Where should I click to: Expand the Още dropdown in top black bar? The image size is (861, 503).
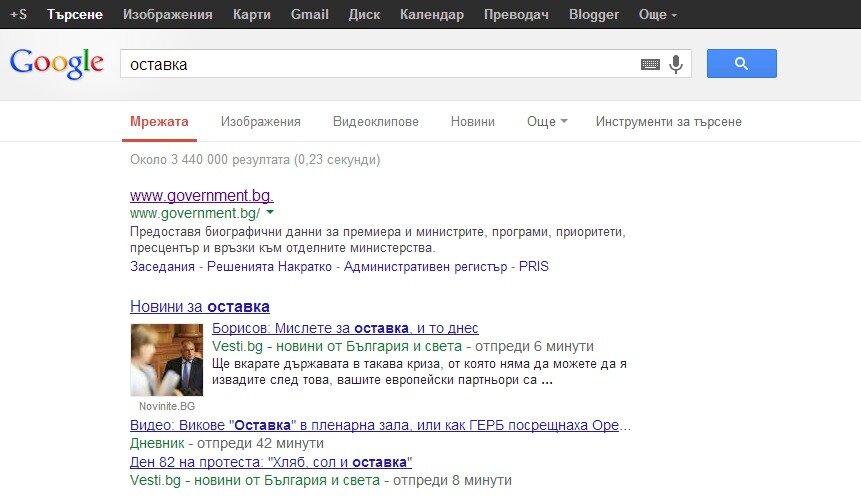click(x=657, y=14)
